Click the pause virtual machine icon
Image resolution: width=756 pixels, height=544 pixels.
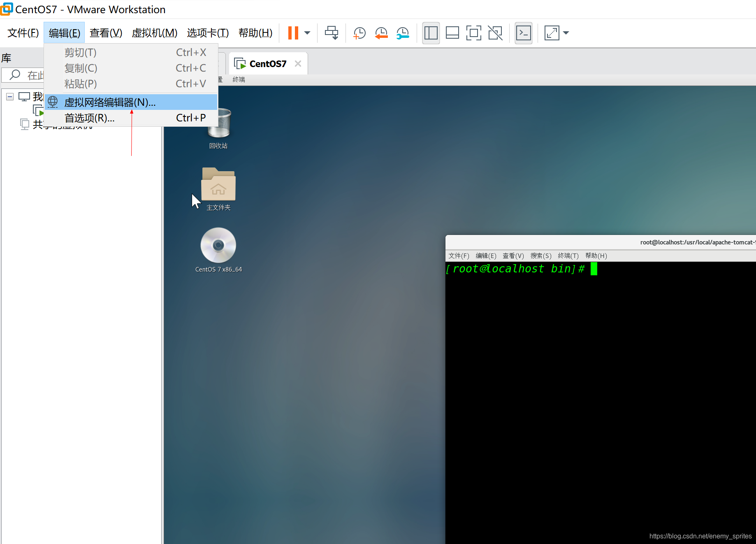pos(293,33)
